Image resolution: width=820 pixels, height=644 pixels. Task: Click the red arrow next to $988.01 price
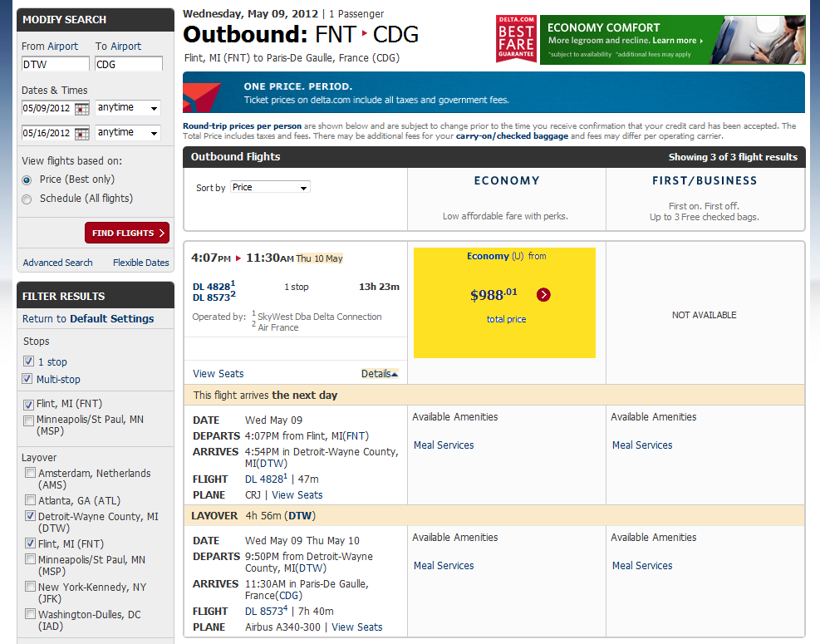(x=543, y=294)
